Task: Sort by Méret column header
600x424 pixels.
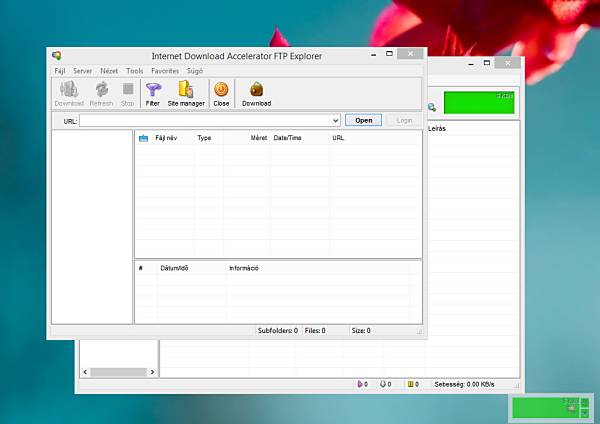Action: 259,138
